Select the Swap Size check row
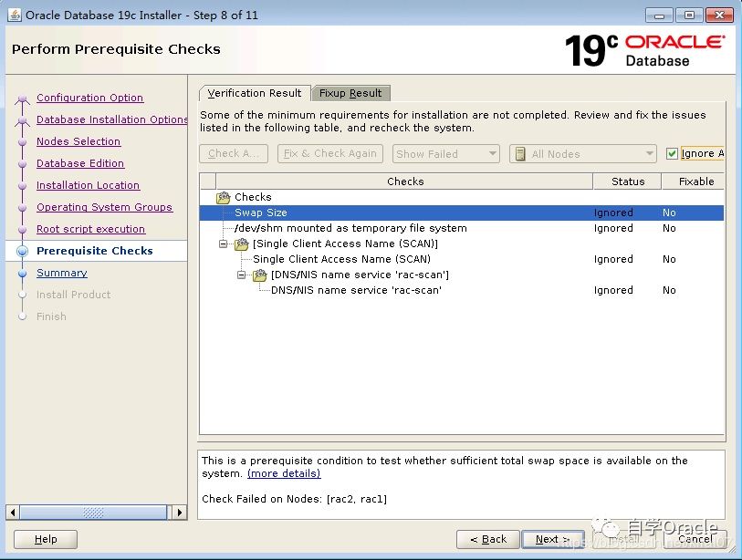This screenshot has width=742, height=560. pyautogui.click(x=261, y=213)
